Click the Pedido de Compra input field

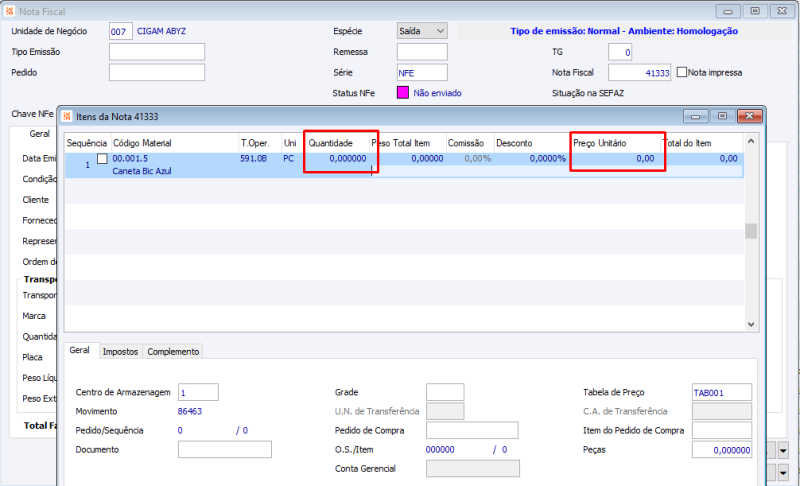pos(472,430)
